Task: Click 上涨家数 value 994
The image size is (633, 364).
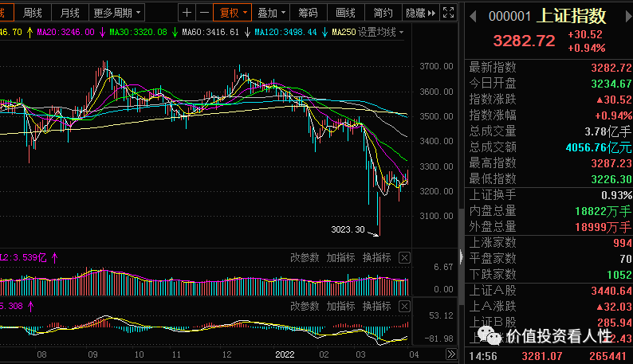Action: point(622,243)
